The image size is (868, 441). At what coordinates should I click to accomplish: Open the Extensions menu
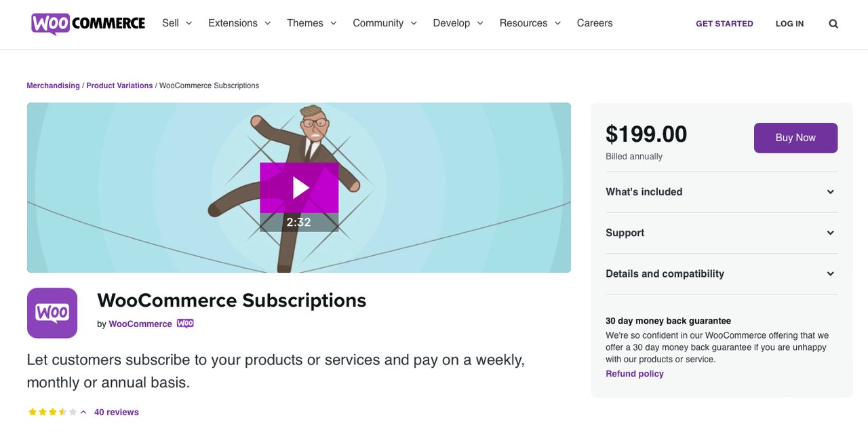(239, 23)
